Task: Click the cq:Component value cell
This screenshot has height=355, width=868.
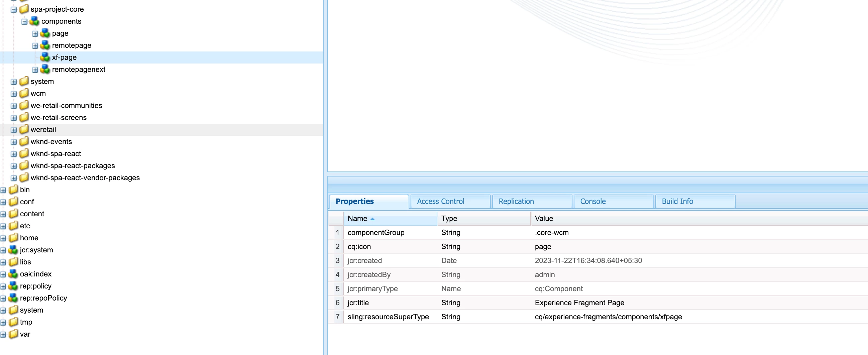Action: [x=559, y=289]
